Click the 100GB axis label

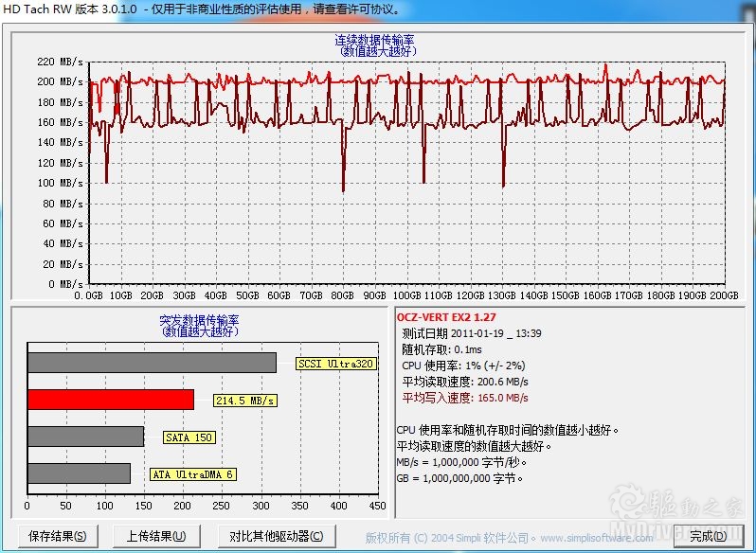[406, 295]
